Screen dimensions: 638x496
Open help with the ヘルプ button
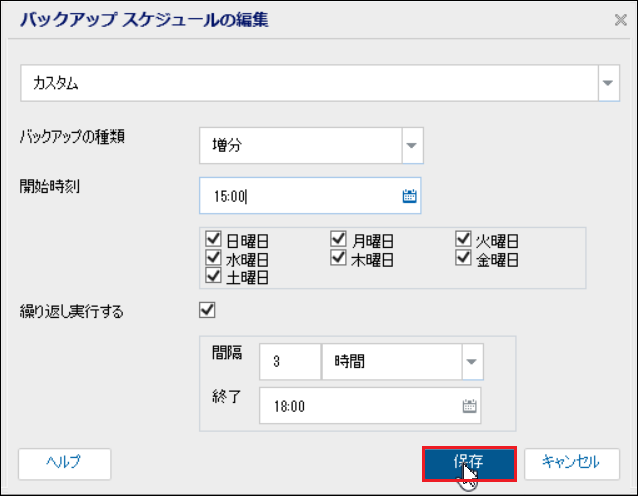64,462
